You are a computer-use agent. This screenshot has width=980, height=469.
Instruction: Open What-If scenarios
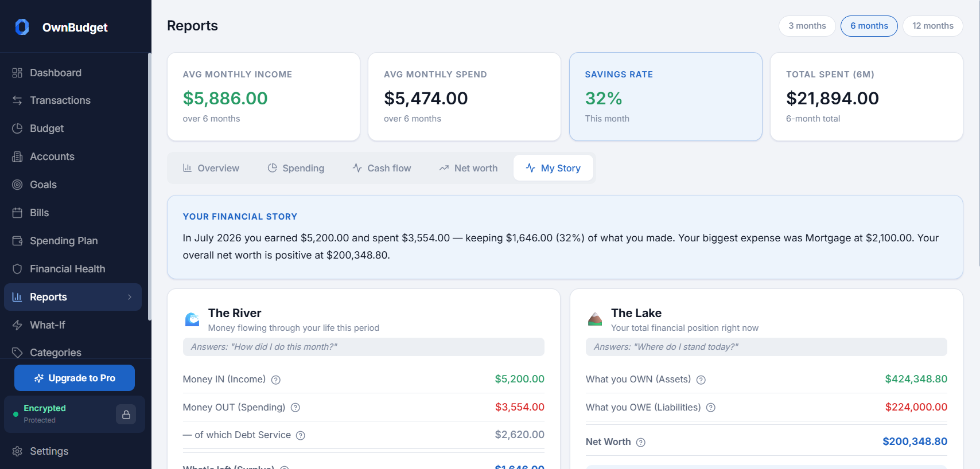click(73, 325)
